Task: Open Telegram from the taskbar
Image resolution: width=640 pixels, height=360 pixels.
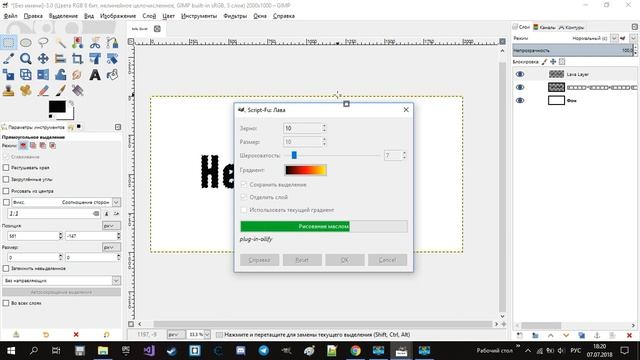Action: [264, 351]
